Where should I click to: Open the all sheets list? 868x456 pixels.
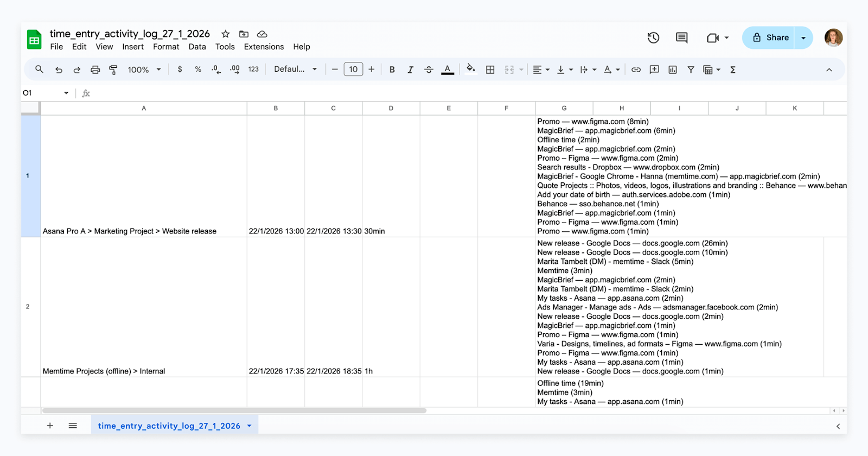pyautogui.click(x=73, y=426)
